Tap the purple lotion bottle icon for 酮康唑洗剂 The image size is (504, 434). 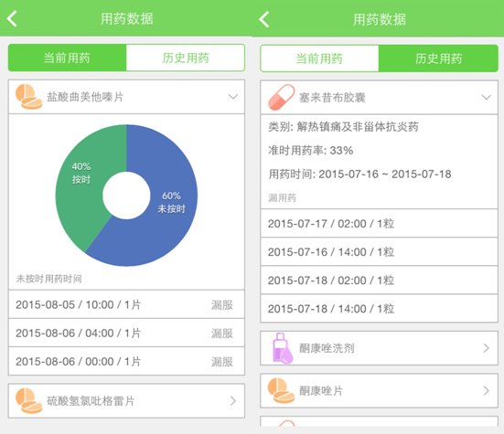coord(283,349)
